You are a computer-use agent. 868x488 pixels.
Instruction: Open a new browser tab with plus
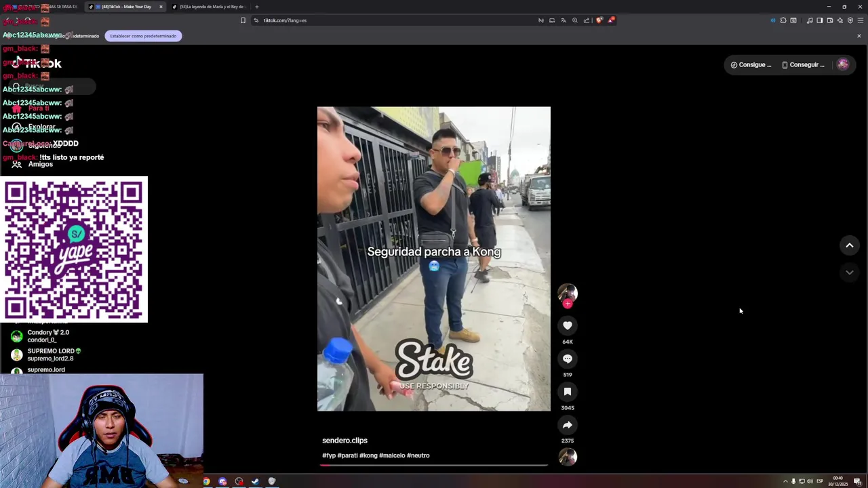pyautogui.click(x=256, y=7)
